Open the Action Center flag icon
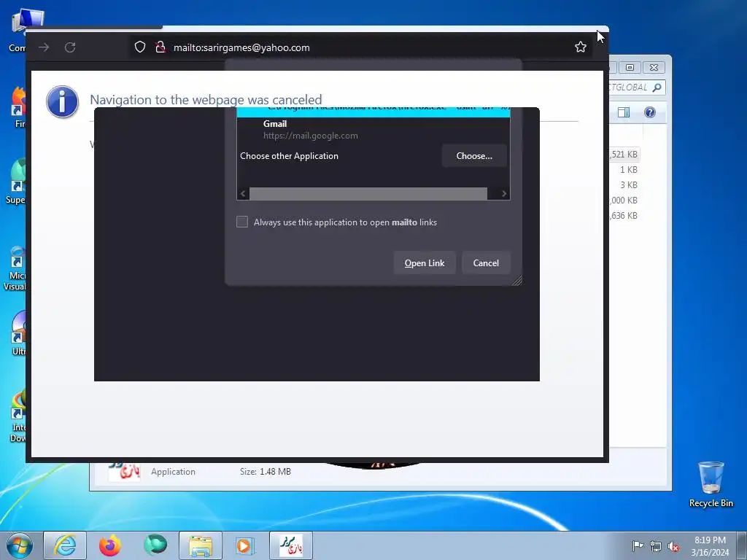 (x=637, y=545)
